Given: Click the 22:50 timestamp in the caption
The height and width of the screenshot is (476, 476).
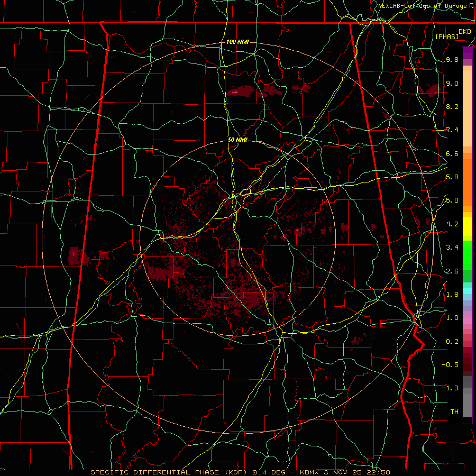Looking at the screenshot, I should [379, 472].
